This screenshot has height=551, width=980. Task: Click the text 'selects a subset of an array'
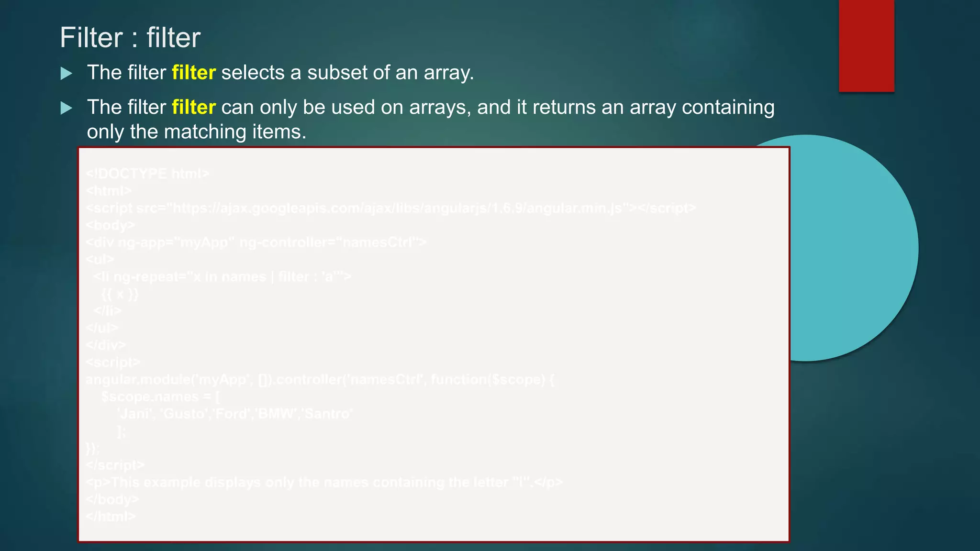click(347, 73)
